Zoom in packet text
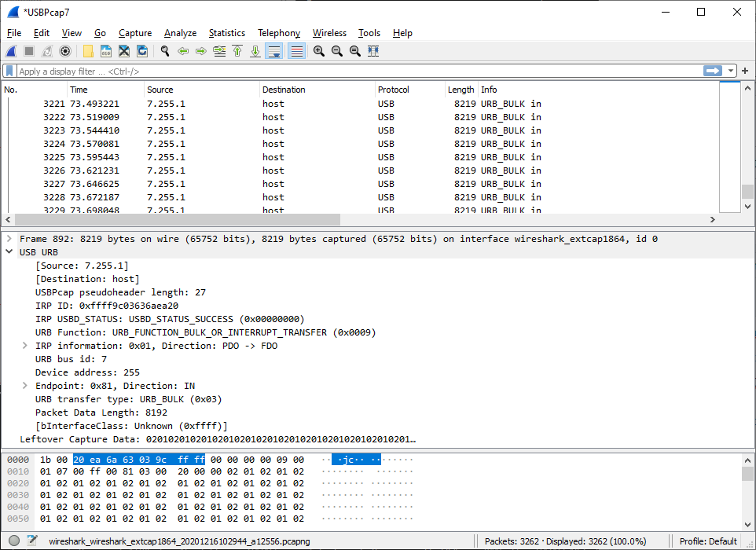The width and height of the screenshot is (756, 550). pos(319,51)
